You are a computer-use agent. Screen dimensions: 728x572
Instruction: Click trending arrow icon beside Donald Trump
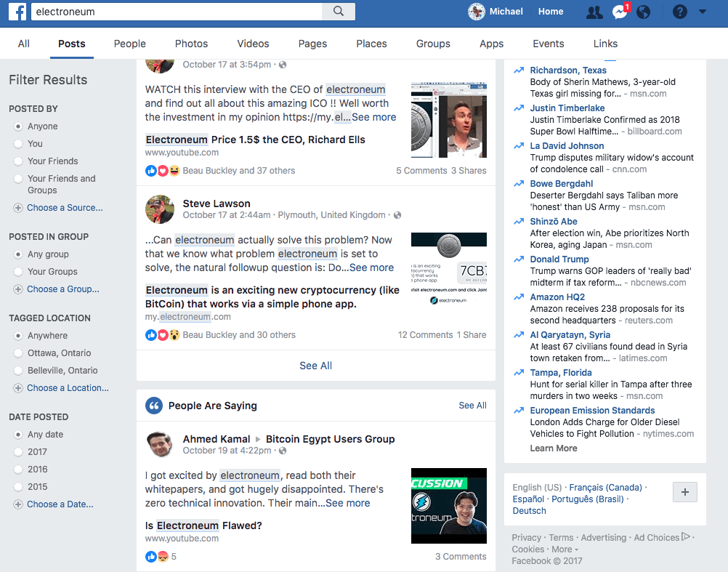click(x=519, y=259)
